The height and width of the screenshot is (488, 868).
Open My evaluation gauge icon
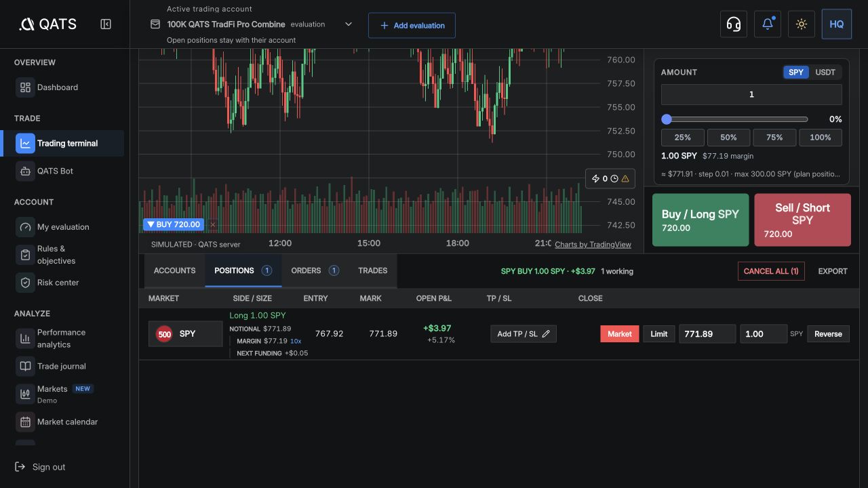25,227
